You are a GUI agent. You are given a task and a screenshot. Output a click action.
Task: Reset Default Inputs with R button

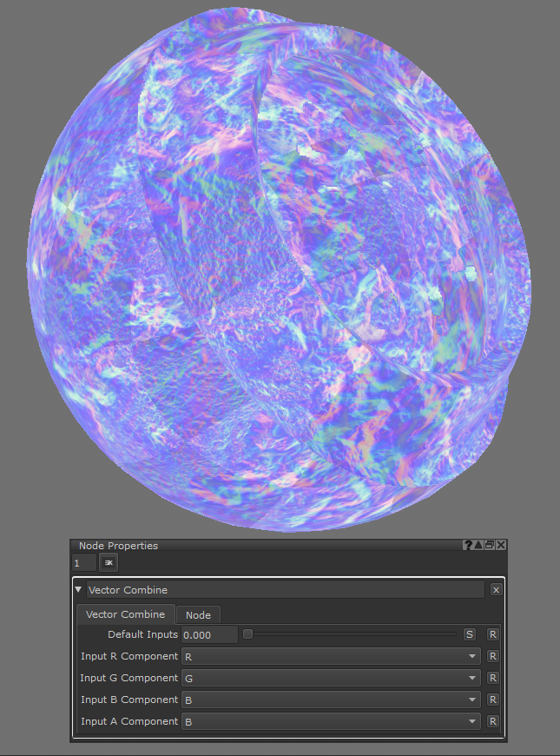(x=492, y=634)
